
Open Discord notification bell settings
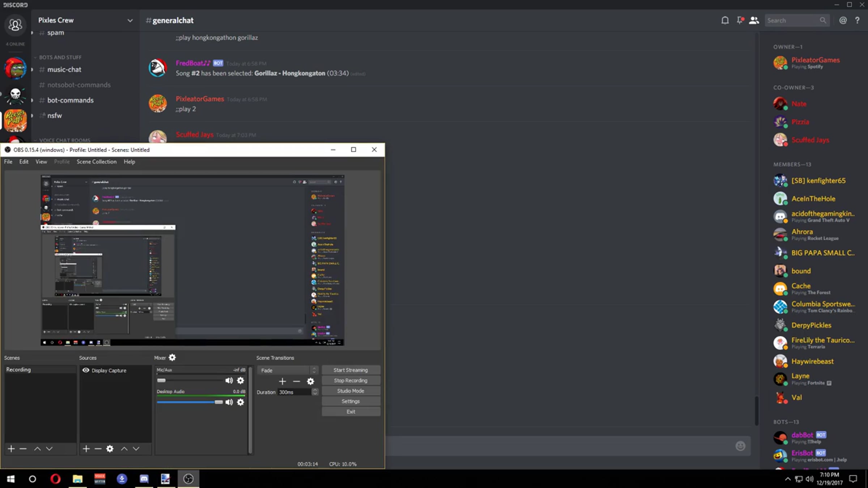pyautogui.click(x=725, y=20)
